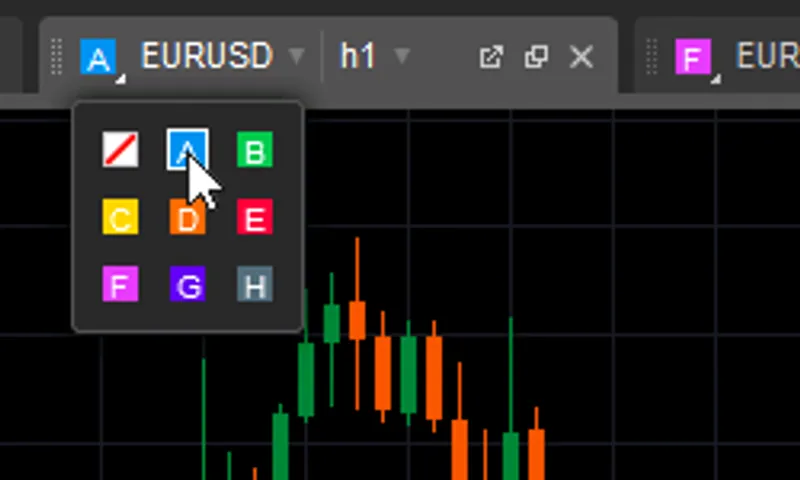Choose yellow link group C

(x=120, y=217)
